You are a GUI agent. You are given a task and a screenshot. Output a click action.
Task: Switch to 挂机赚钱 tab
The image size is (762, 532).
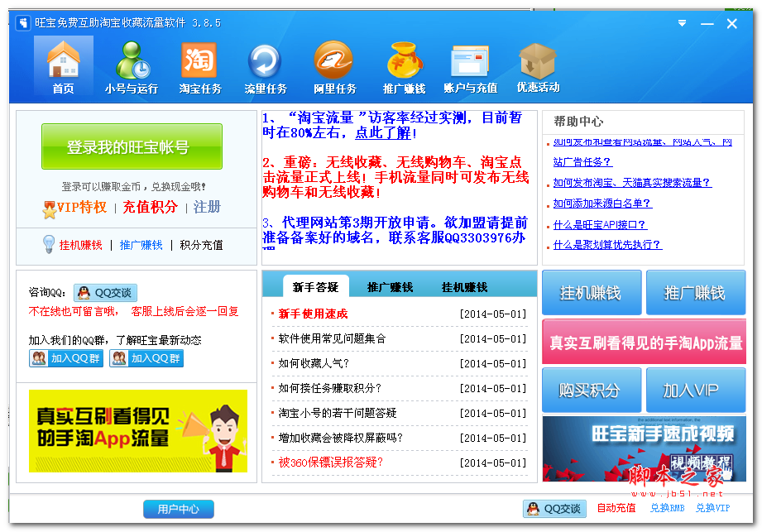click(x=464, y=286)
